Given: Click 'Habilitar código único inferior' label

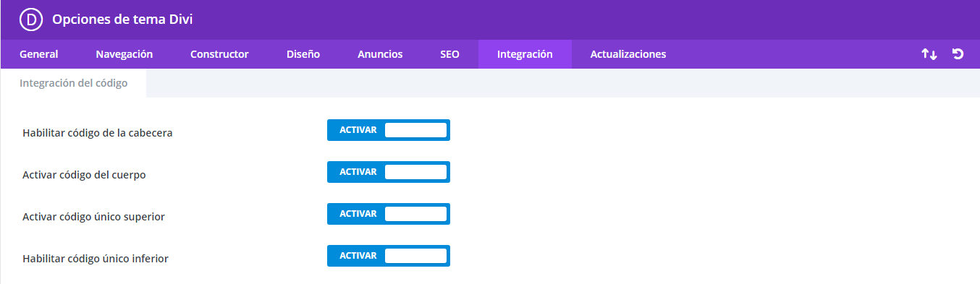Looking at the screenshot, I should 96,258.
